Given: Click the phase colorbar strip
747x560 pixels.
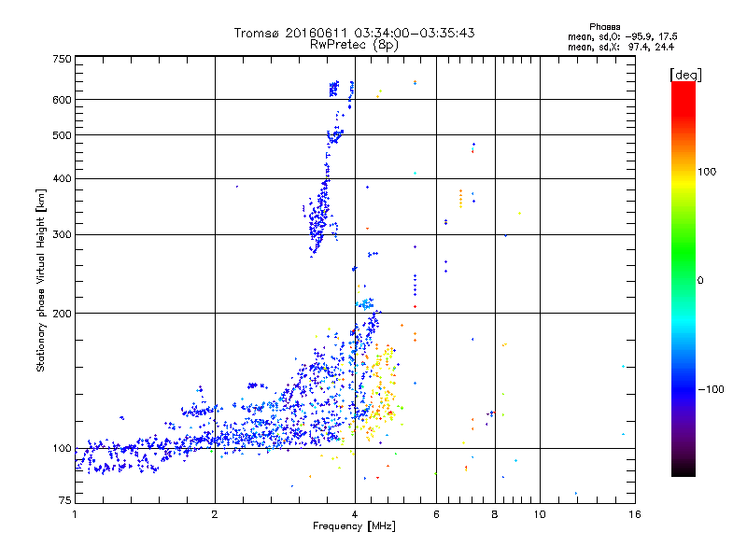Looking at the screenshot, I should coord(684,279).
